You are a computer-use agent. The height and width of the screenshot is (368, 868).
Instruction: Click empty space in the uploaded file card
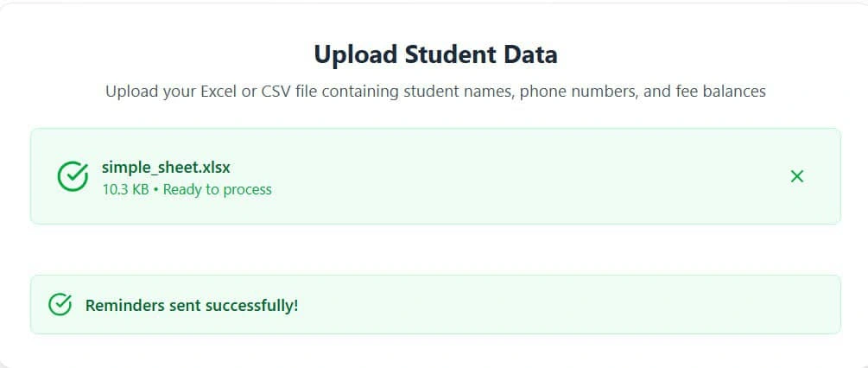point(518,176)
